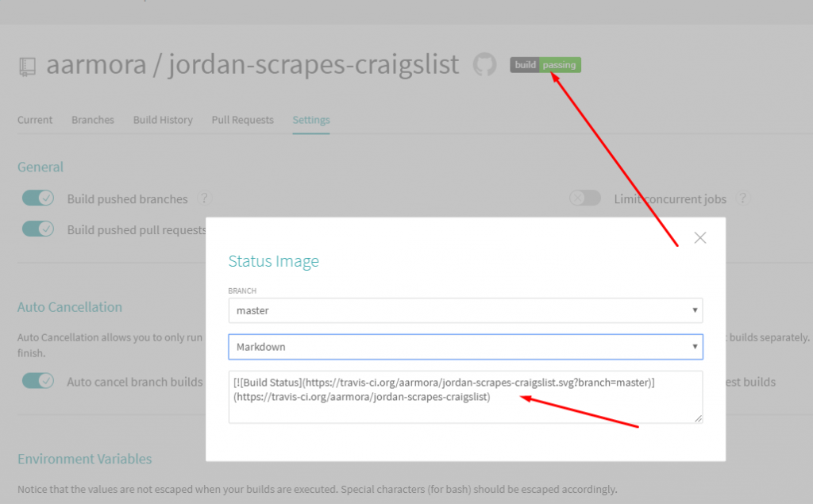Click the repository book icon
The image size is (813, 504).
click(28, 67)
